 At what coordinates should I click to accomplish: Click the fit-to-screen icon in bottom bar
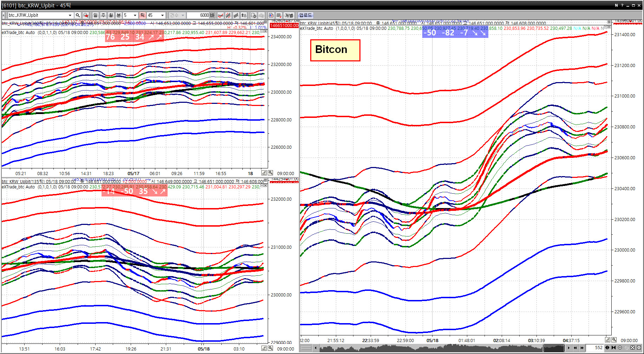pyautogui.click(x=633, y=348)
